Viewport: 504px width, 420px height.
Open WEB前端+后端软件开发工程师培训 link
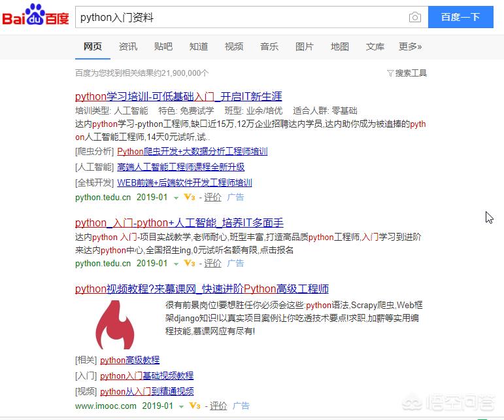[184, 183]
